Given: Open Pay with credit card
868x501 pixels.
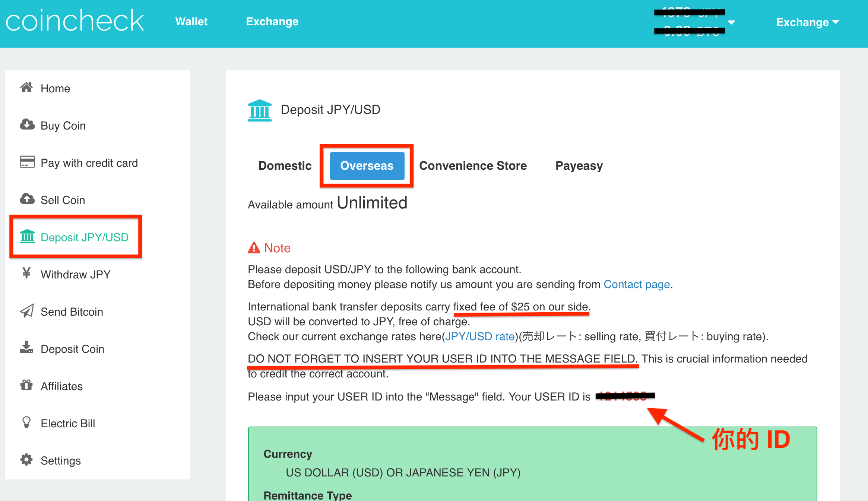Looking at the screenshot, I should pos(89,163).
